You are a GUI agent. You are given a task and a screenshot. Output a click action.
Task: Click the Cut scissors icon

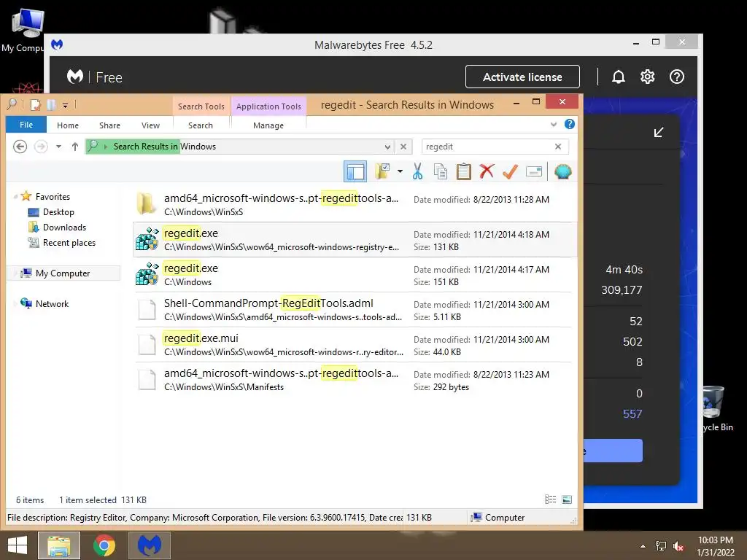click(x=418, y=171)
